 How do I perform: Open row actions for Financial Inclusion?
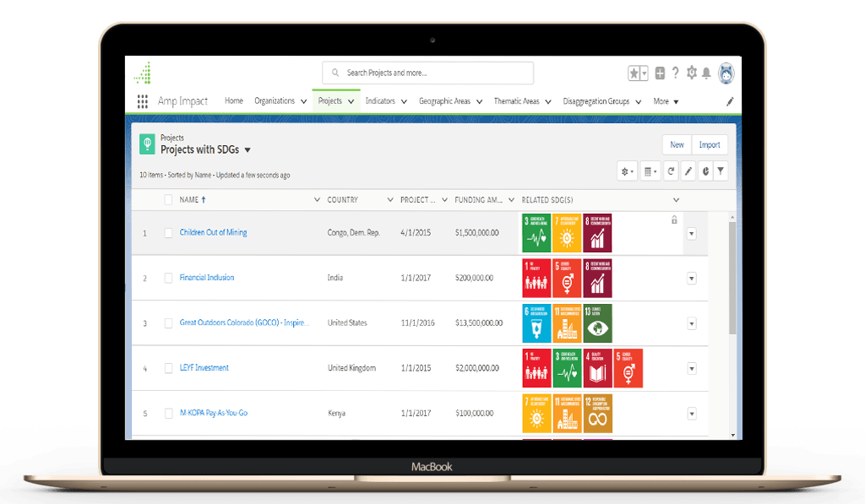tap(691, 279)
